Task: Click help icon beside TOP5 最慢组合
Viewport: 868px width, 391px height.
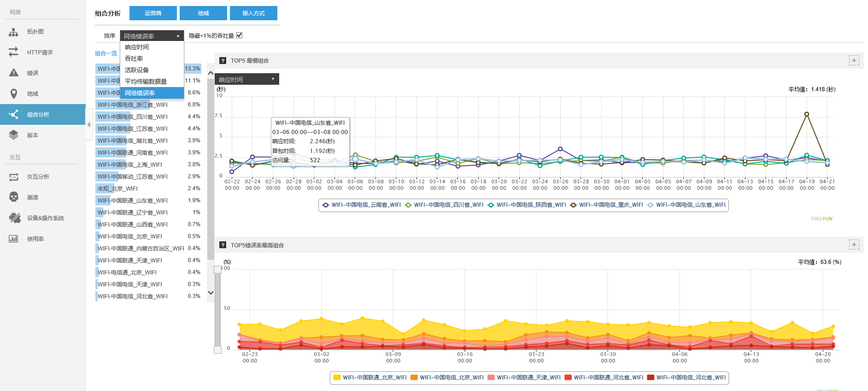Action: tap(223, 61)
